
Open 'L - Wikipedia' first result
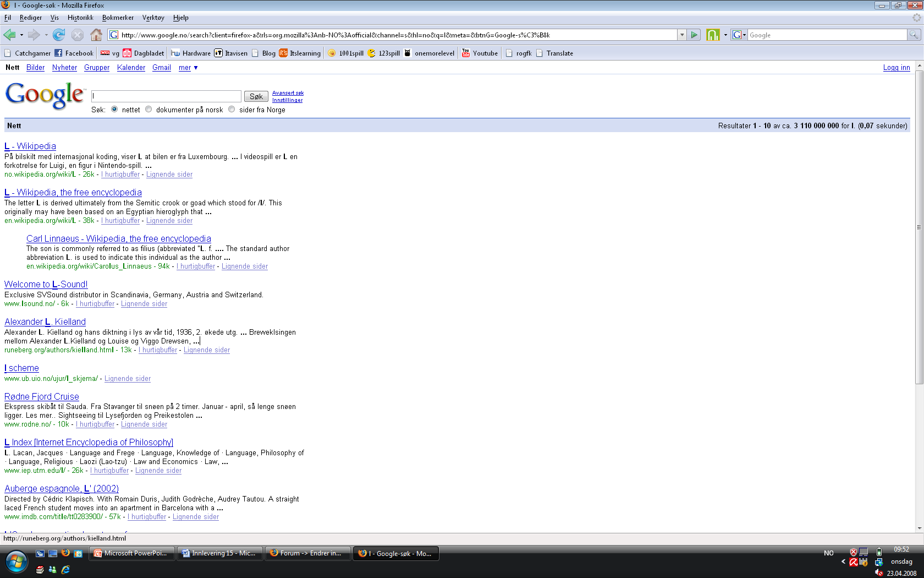(x=30, y=146)
